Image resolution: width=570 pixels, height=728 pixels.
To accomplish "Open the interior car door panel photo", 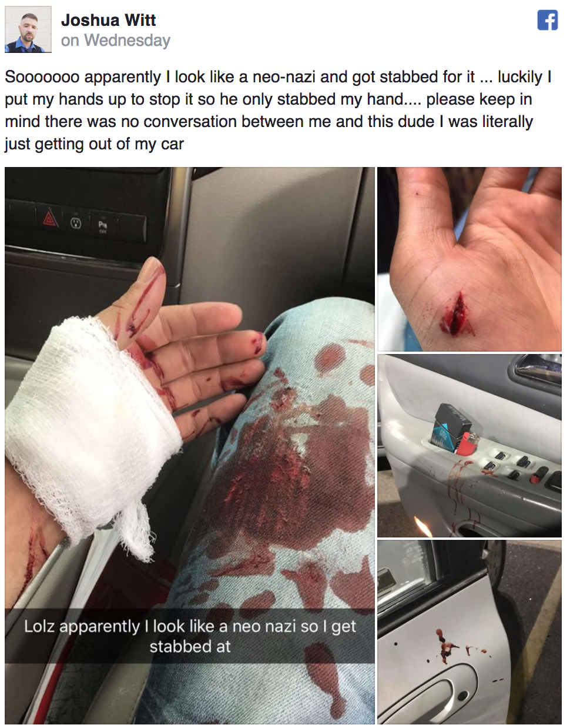I will click(470, 446).
